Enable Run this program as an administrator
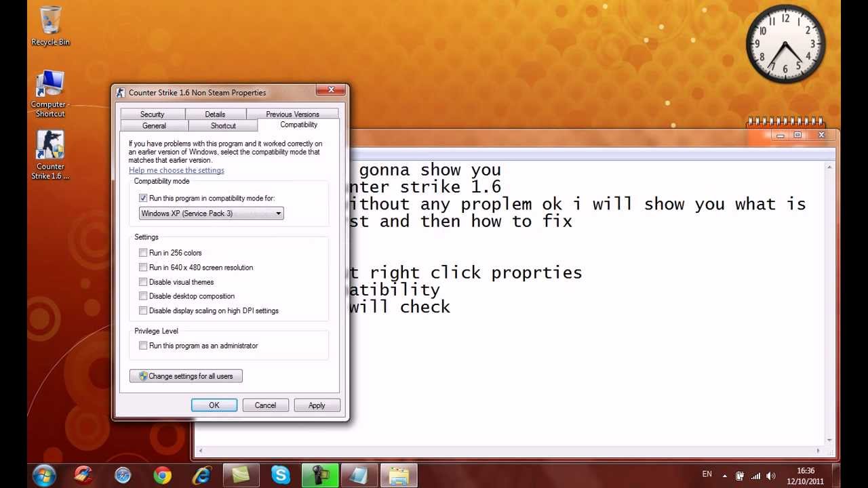 143,346
